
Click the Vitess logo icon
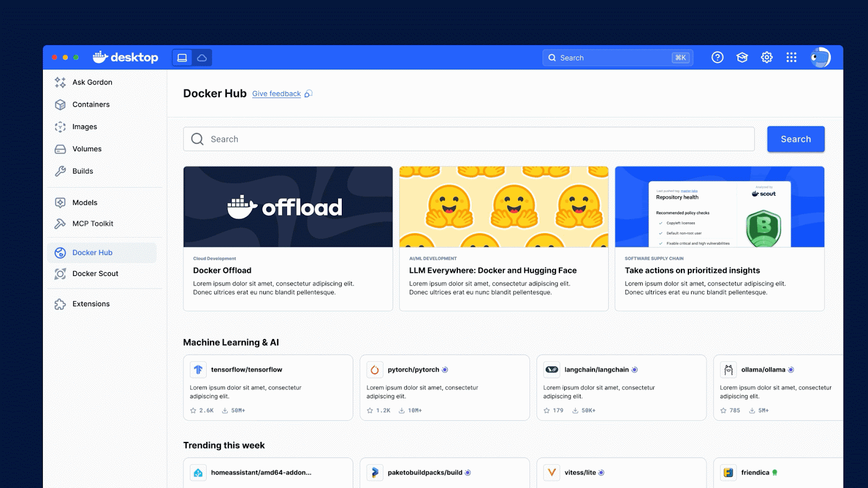tap(552, 473)
